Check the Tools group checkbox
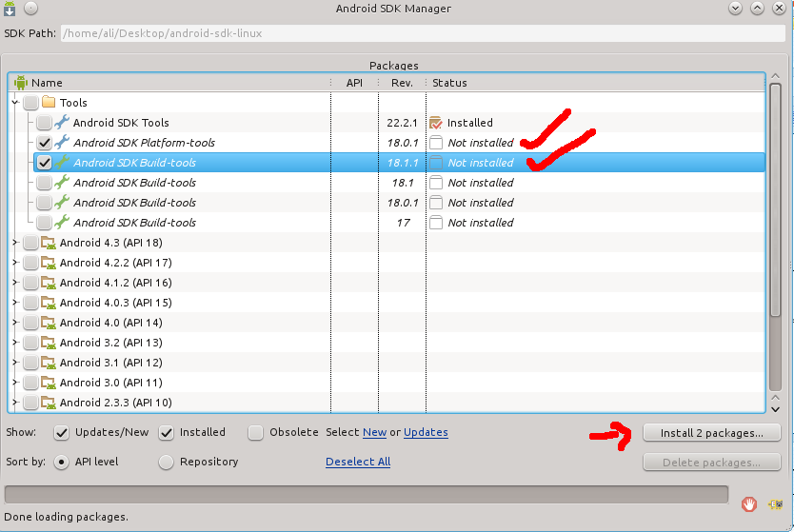Image resolution: width=794 pixels, height=532 pixels. 30,103
